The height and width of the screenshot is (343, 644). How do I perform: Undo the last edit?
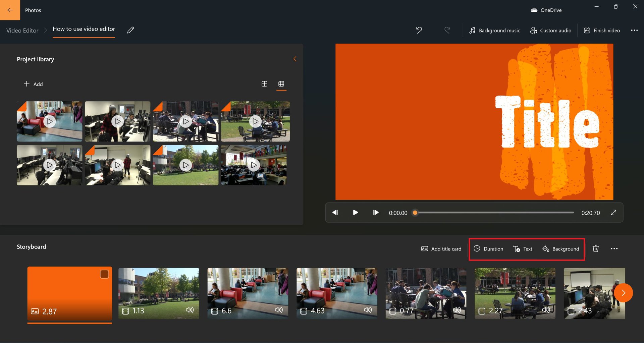point(419,30)
